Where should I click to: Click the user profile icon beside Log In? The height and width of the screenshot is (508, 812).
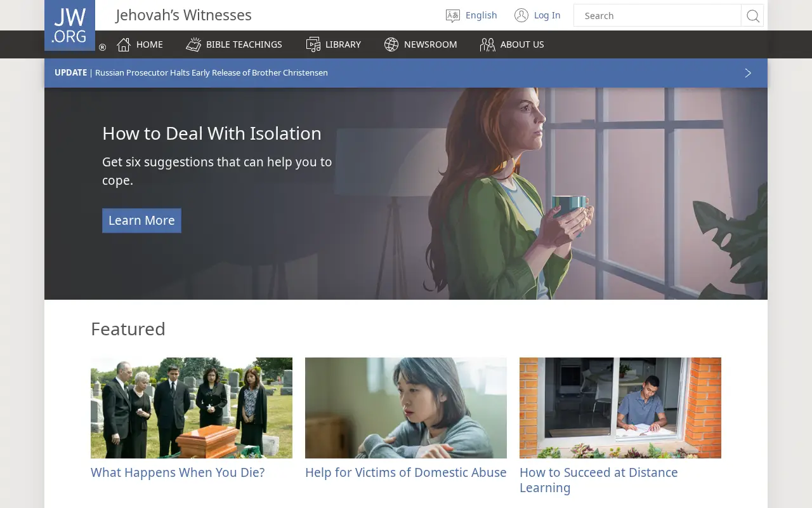pos(521,15)
